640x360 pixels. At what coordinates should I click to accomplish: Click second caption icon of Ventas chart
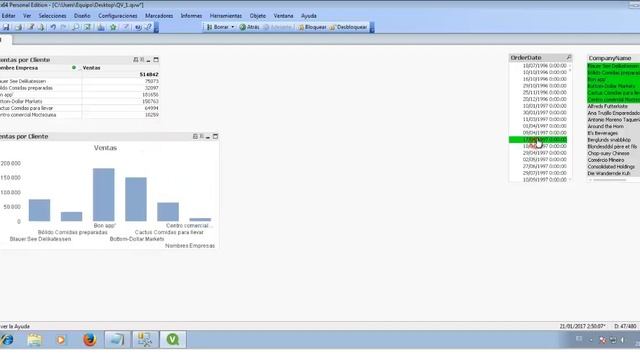202,136
